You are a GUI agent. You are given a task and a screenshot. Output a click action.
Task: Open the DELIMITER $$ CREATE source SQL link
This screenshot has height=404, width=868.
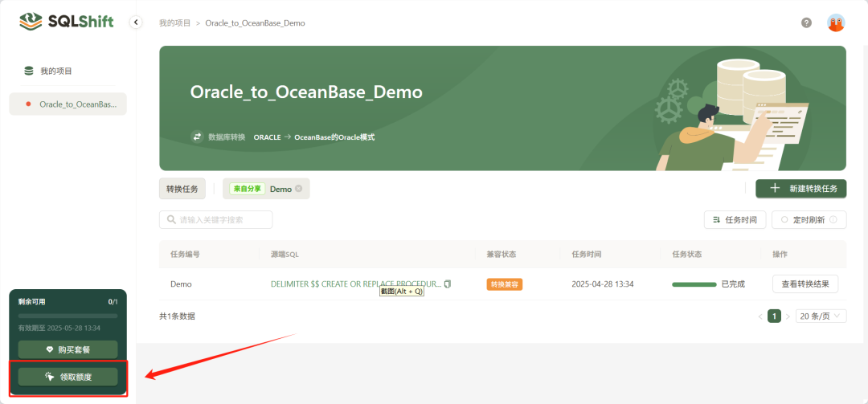click(356, 284)
